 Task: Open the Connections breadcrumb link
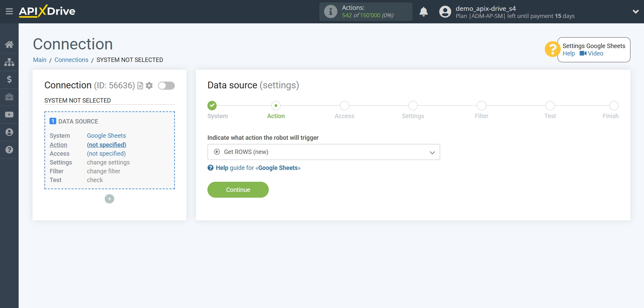pyautogui.click(x=71, y=60)
